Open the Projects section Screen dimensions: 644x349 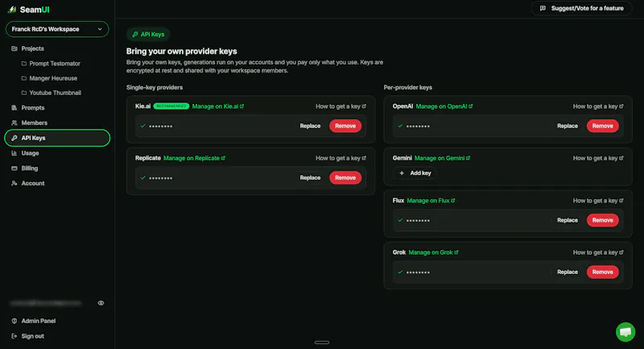tap(32, 48)
